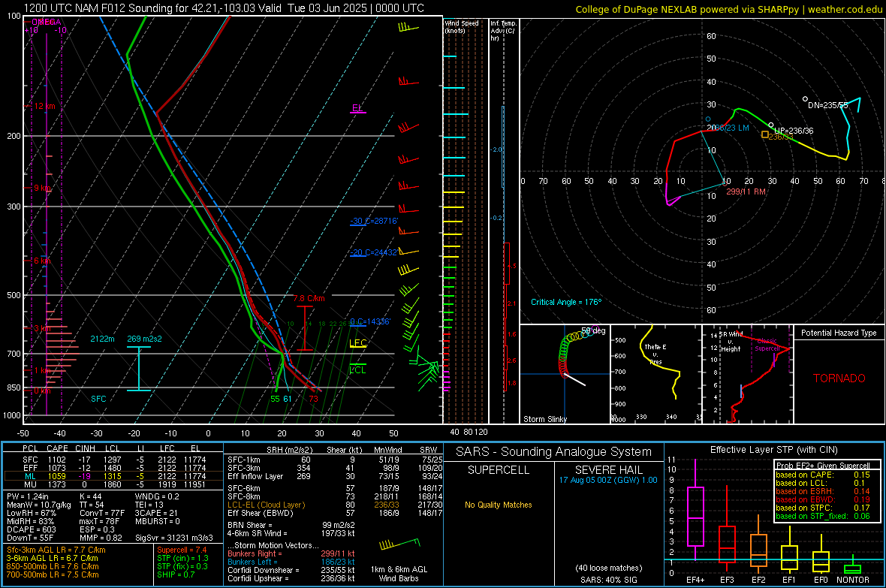Click the 'Bunkers Right =' storm motion label
Screen dimensions: 886x588
coord(255,553)
